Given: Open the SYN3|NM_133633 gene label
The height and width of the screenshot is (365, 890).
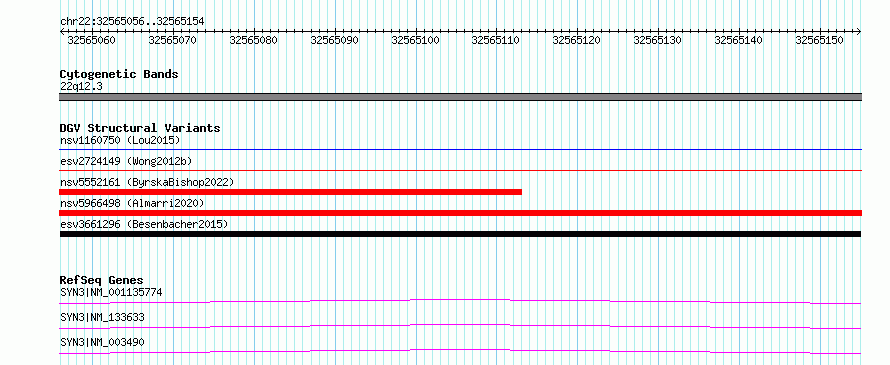Looking at the screenshot, I should pyautogui.click(x=102, y=317).
